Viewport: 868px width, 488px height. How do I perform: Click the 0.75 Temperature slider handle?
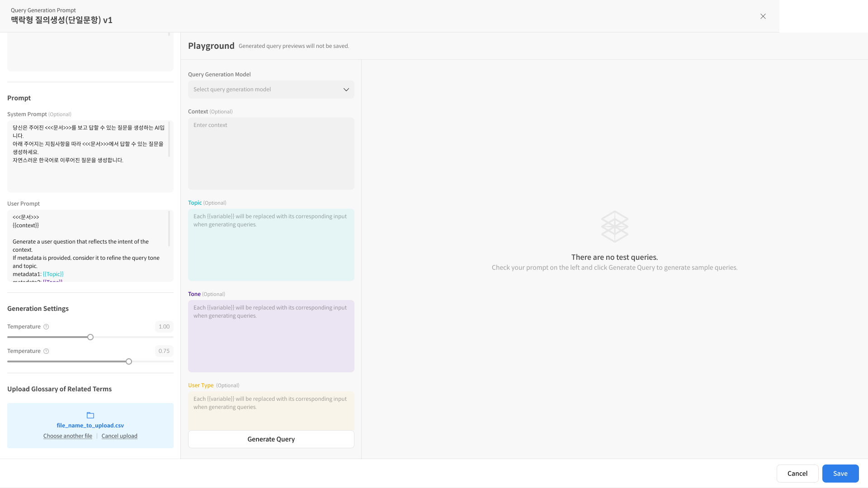tap(129, 361)
